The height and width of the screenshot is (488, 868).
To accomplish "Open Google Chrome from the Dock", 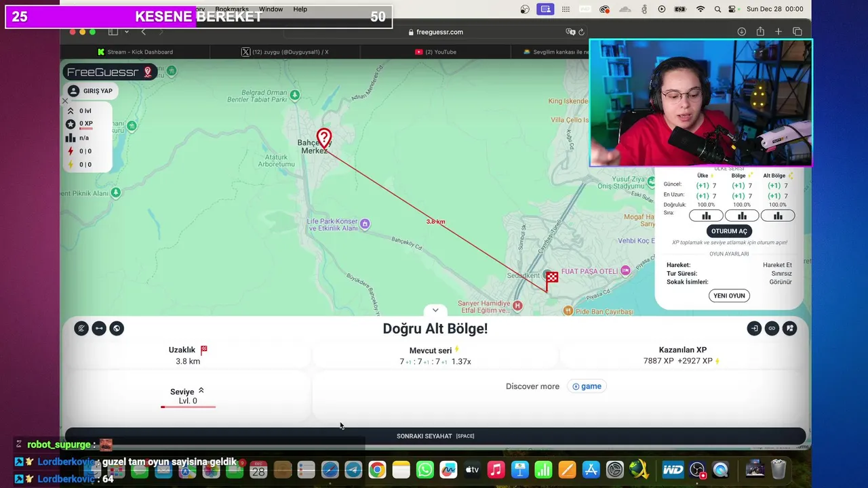I will tap(377, 469).
